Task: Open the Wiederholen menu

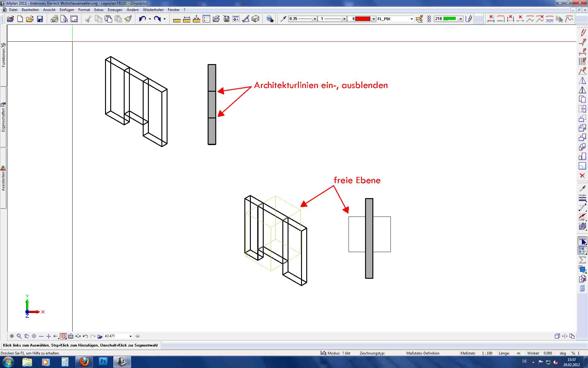Action: (x=153, y=10)
